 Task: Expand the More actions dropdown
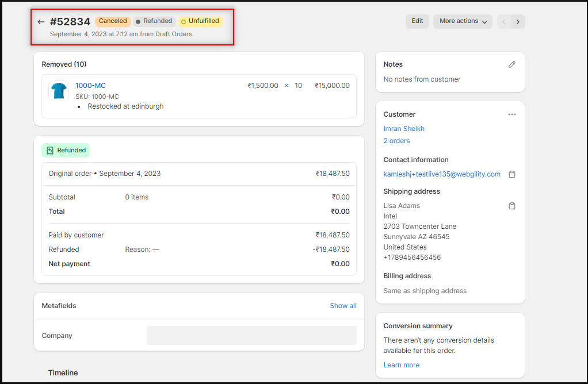(x=463, y=21)
